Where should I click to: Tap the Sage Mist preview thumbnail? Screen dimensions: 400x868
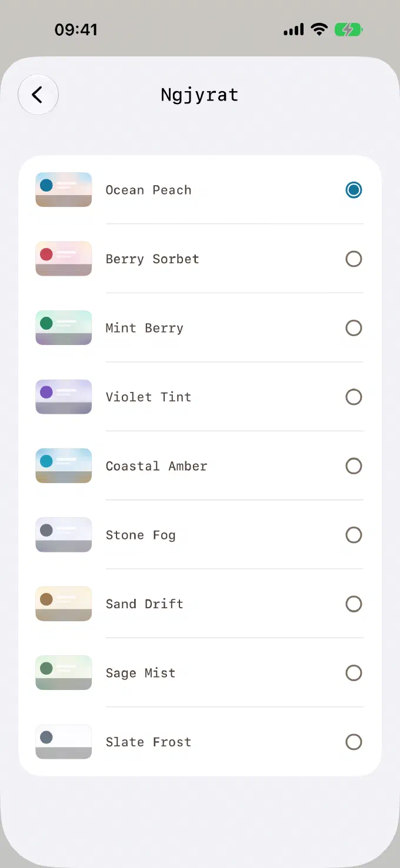64,673
